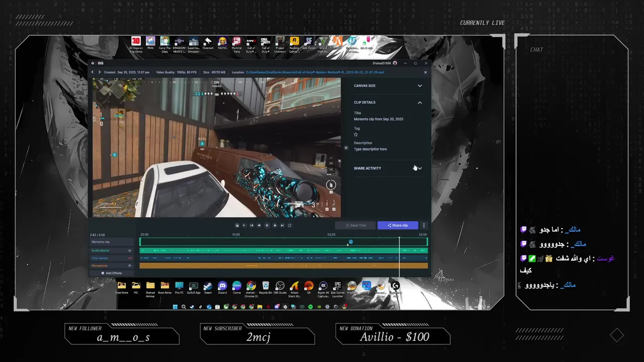Open the Shahad31998 account avatar
The height and width of the screenshot is (362, 644).
[395, 63]
